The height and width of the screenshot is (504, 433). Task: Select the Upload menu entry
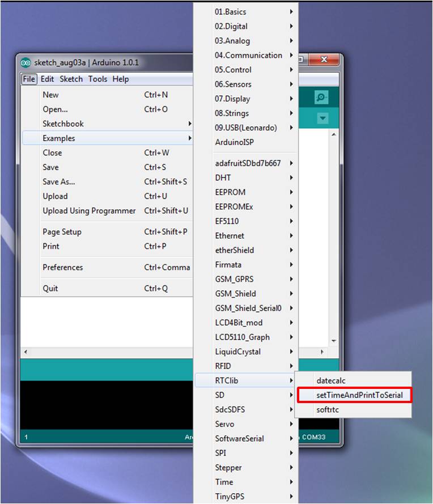107,196
